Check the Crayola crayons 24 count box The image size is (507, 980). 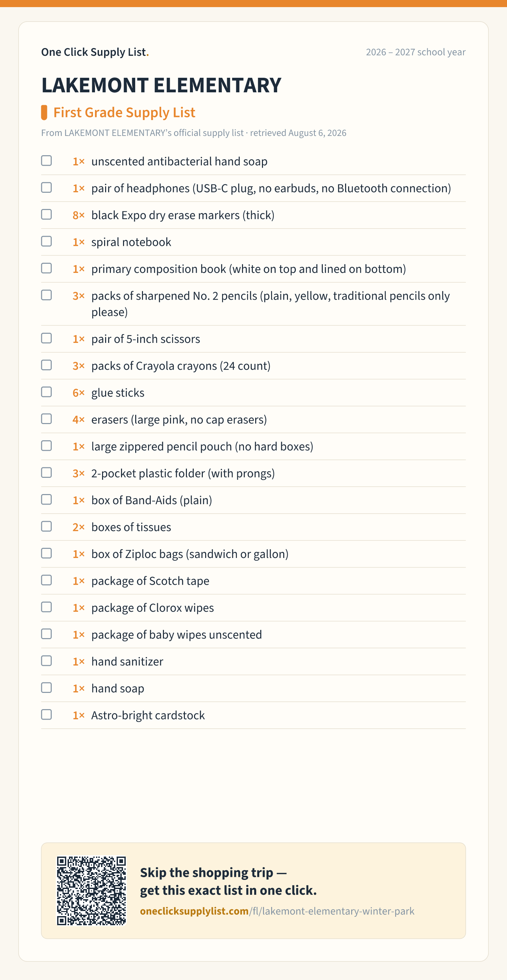[x=46, y=365]
